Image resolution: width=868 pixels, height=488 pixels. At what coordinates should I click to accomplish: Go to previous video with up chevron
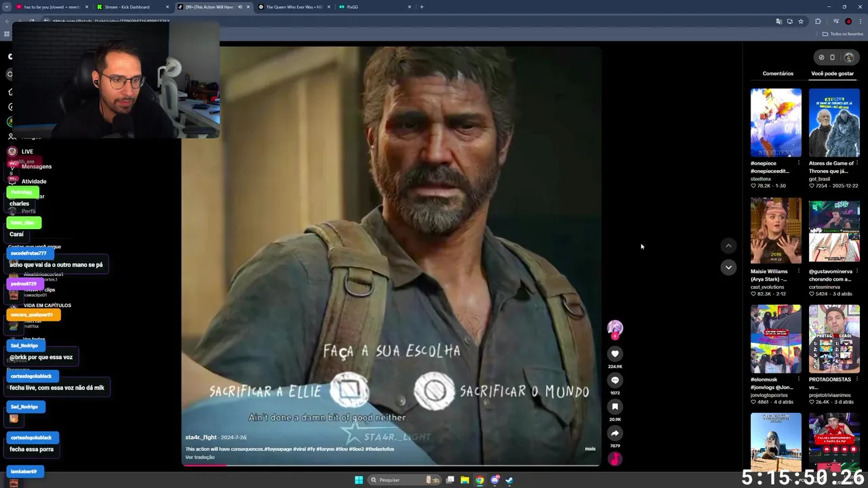click(728, 246)
